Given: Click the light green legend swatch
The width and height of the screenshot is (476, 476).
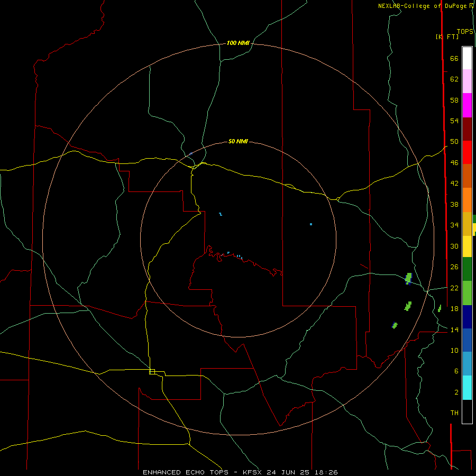Looking at the screenshot, I should 467,293.
